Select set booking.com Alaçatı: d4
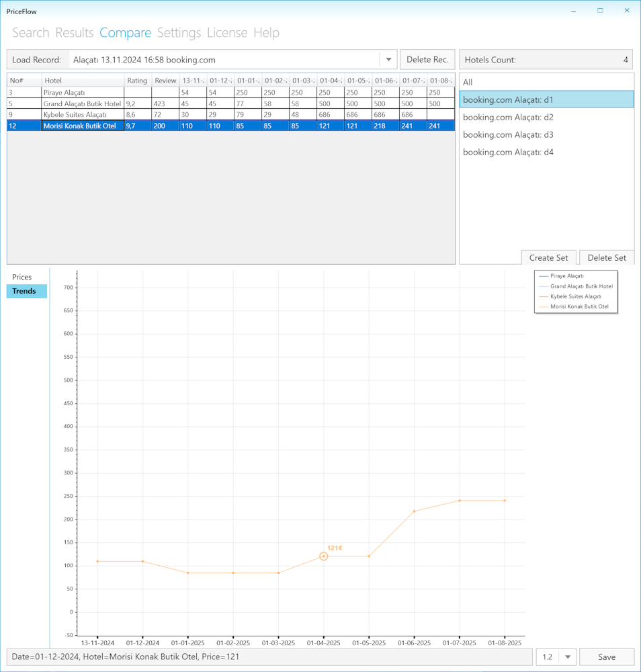The height and width of the screenshot is (672, 641). [546, 152]
